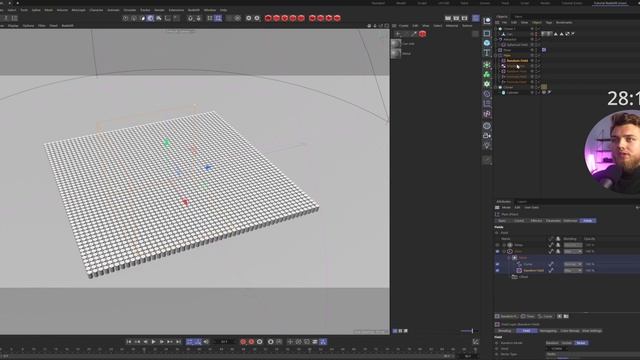Select the Text object tool

(x=487, y=53)
